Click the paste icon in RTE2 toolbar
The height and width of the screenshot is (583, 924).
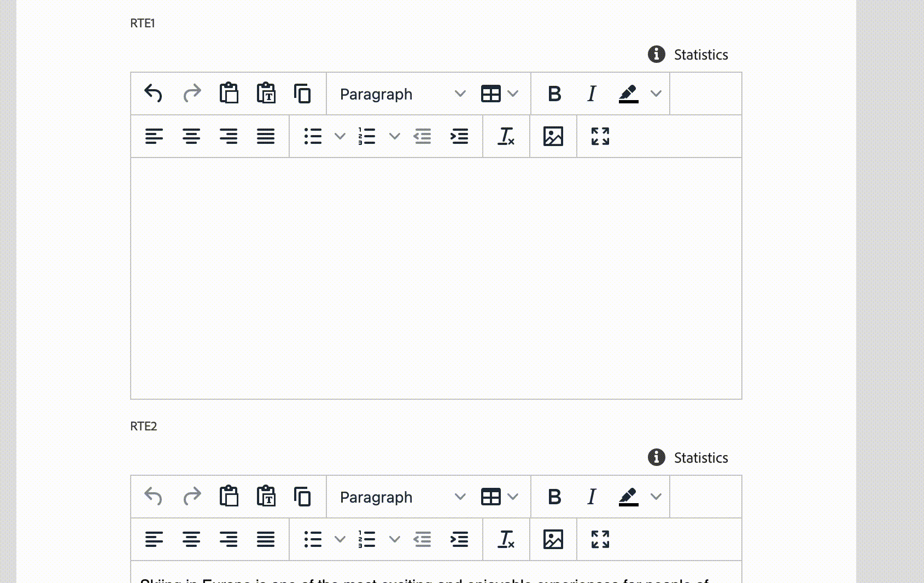[x=229, y=497]
